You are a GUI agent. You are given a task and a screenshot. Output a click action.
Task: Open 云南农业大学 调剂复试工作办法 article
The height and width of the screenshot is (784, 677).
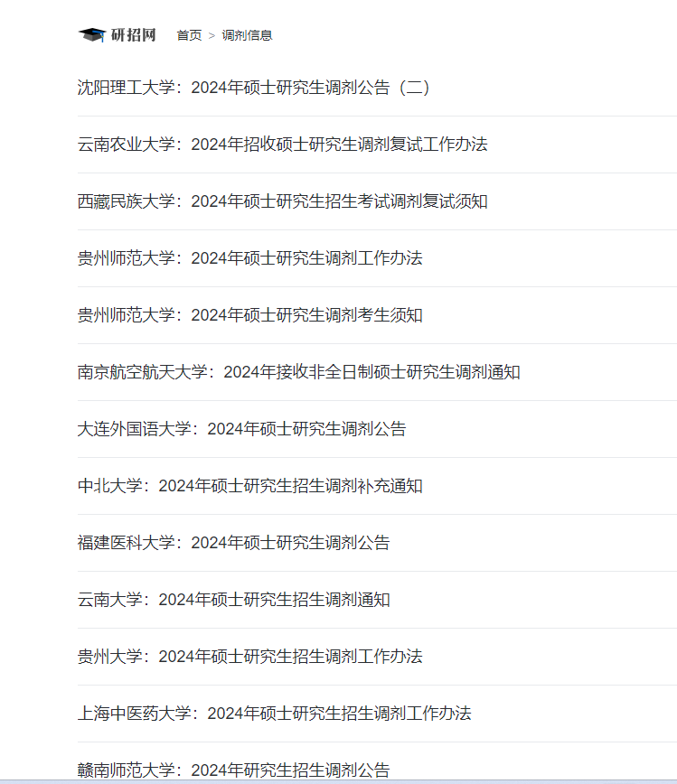click(x=283, y=145)
